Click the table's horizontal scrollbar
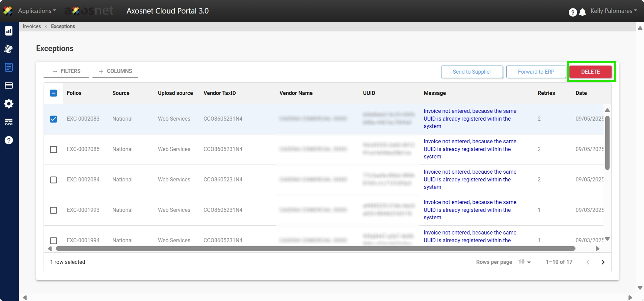This screenshot has width=644, height=301. point(315,249)
